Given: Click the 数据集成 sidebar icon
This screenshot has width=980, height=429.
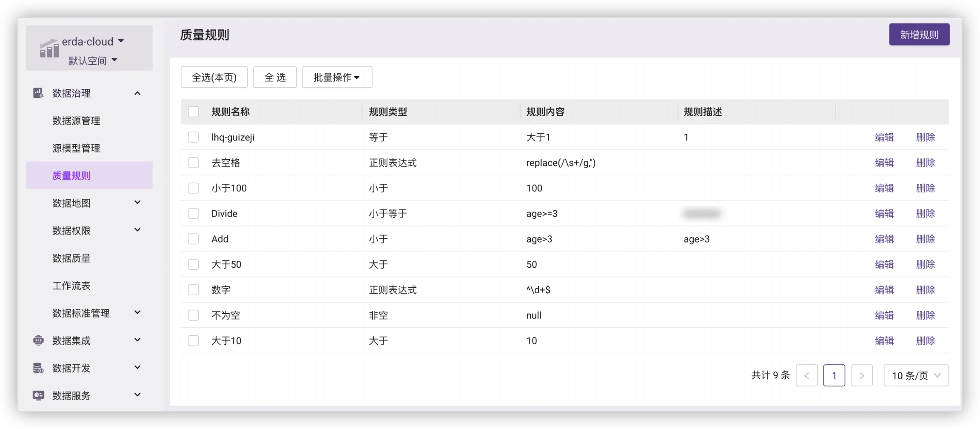Looking at the screenshot, I should (x=38, y=340).
